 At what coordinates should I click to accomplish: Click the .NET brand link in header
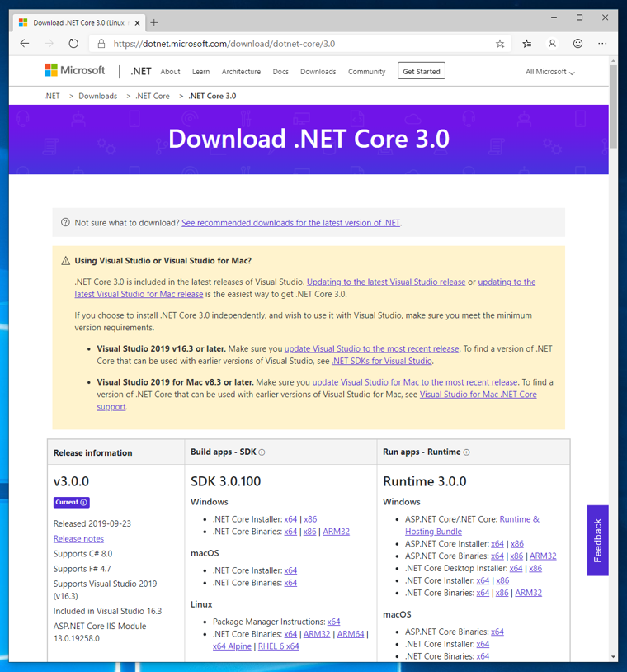141,71
